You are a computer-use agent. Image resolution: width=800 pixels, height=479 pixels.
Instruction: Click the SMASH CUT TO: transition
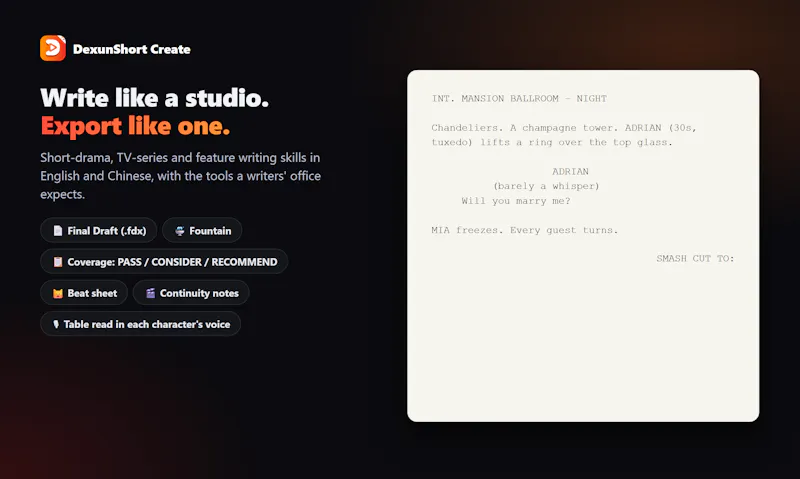[695, 259]
